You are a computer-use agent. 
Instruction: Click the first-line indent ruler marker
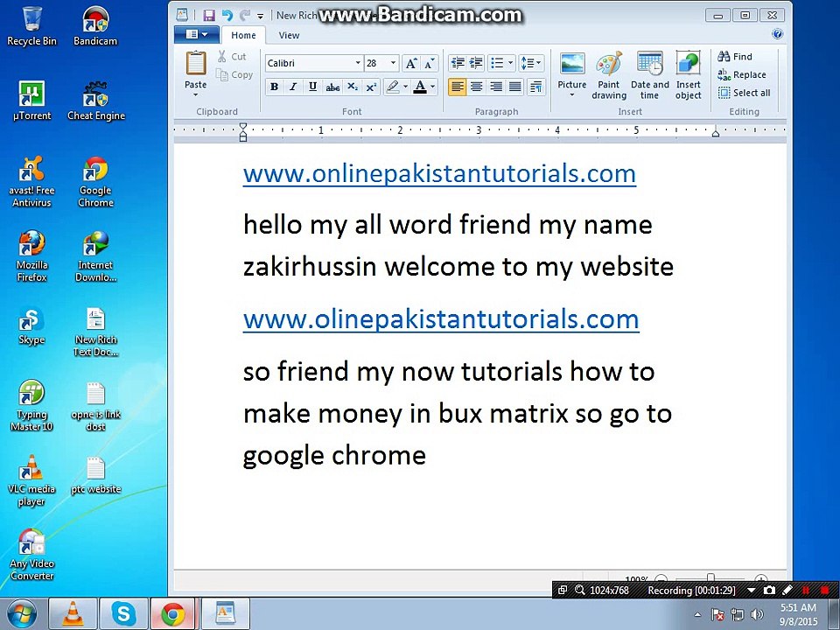243,127
